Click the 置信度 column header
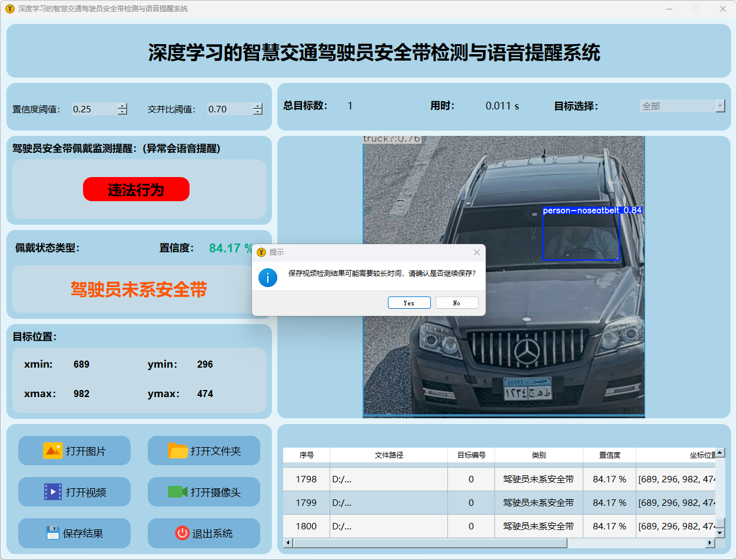This screenshot has width=737, height=560. [x=609, y=455]
